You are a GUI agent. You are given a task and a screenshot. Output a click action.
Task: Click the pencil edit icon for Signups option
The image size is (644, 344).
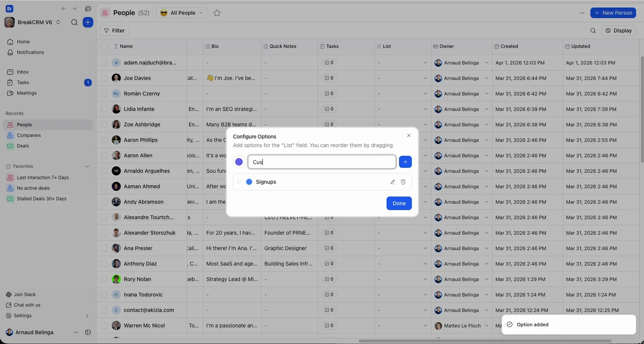pos(392,182)
